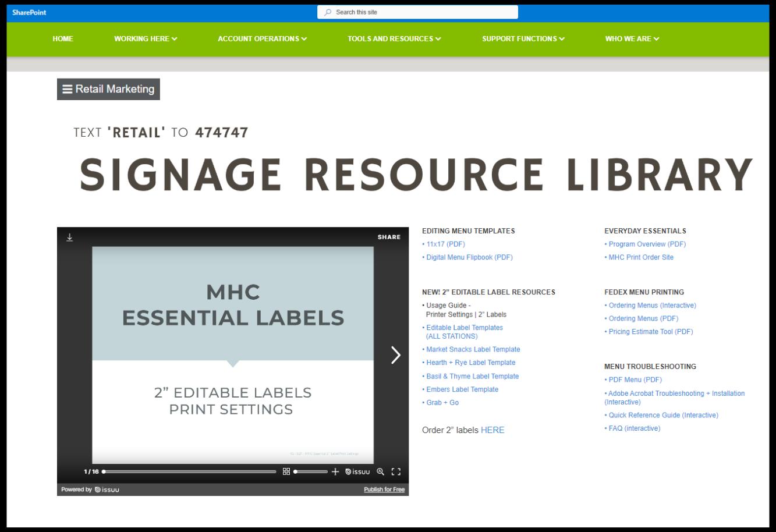
Task: Download the flipbook using the download arrow icon
Action: click(69, 237)
